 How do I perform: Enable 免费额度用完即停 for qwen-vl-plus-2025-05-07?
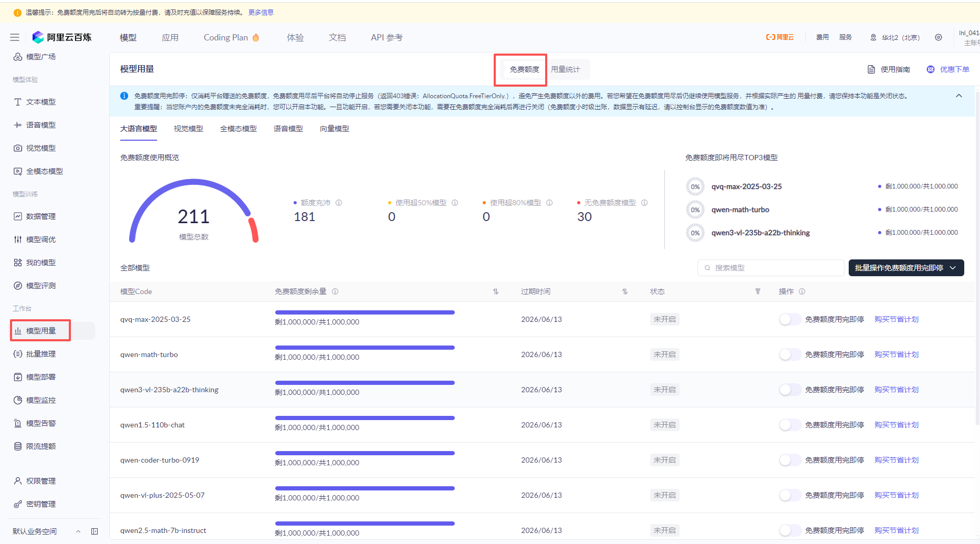[x=790, y=495]
